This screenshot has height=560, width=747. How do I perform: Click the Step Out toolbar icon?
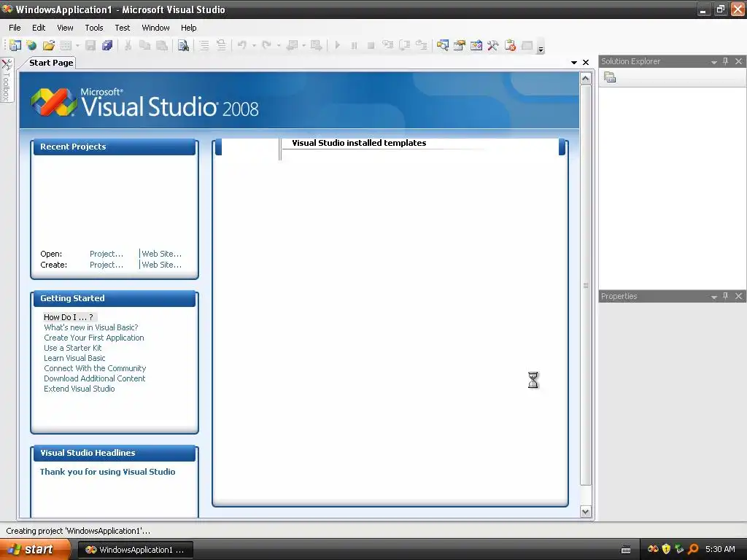pos(421,45)
